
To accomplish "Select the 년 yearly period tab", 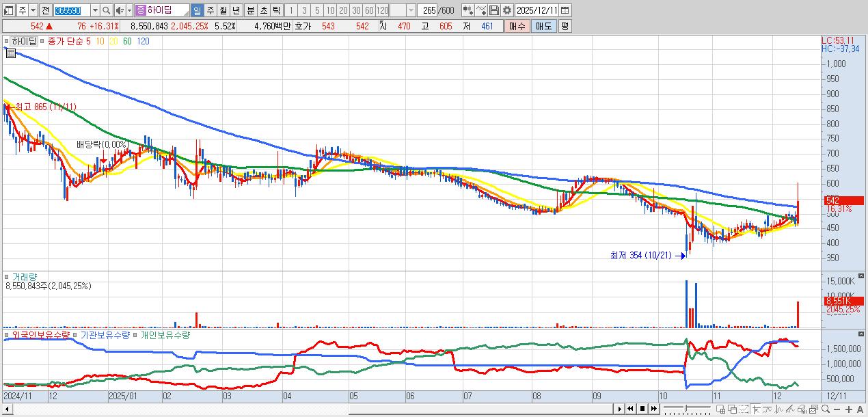I will (236, 10).
